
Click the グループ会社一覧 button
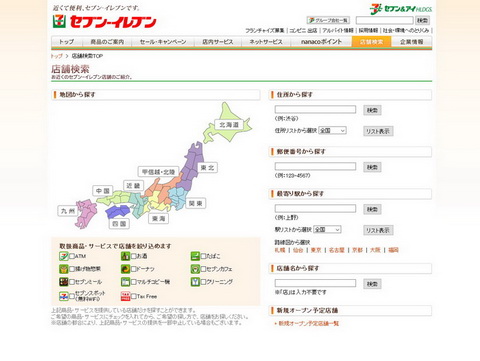(328, 20)
